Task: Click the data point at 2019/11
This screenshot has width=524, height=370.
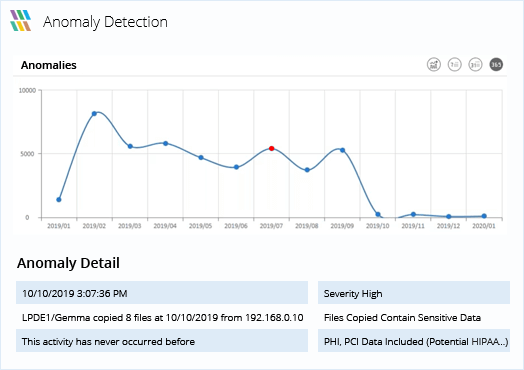Action: tap(413, 214)
